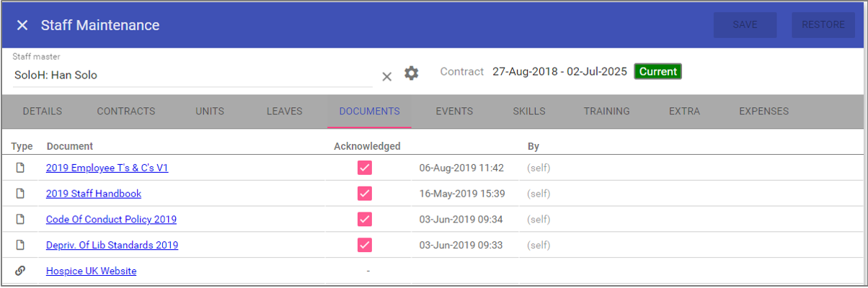Go to the Expenses tab

tap(763, 112)
